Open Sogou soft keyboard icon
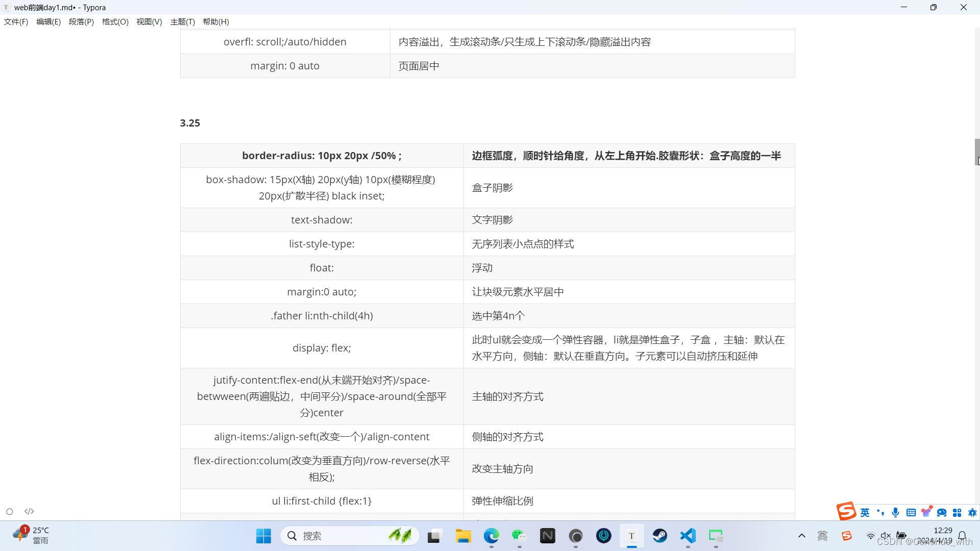This screenshot has height=551, width=980. (x=911, y=512)
